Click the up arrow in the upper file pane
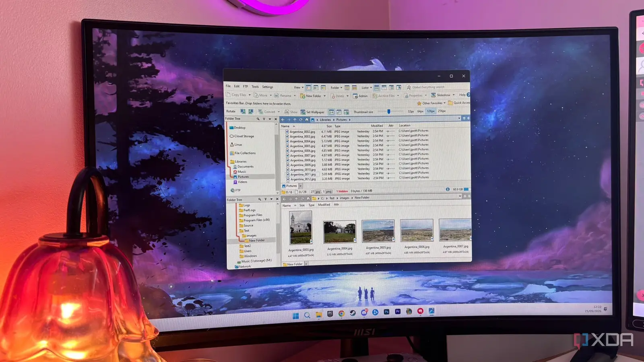 pos(295,119)
